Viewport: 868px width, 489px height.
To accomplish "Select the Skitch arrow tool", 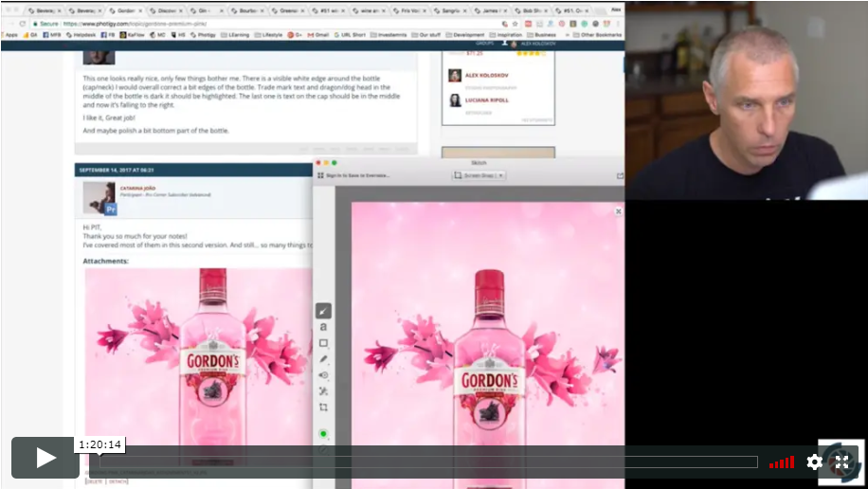I will click(x=323, y=311).
